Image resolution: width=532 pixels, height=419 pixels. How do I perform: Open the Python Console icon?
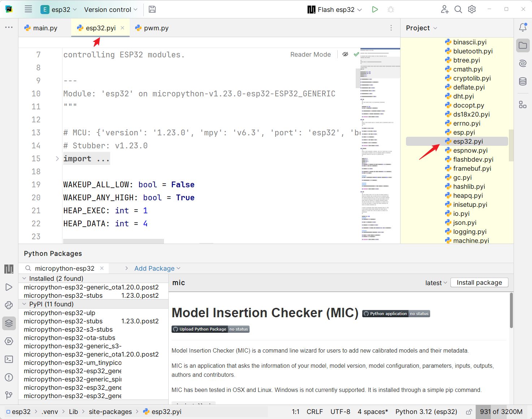click(9, 305)
